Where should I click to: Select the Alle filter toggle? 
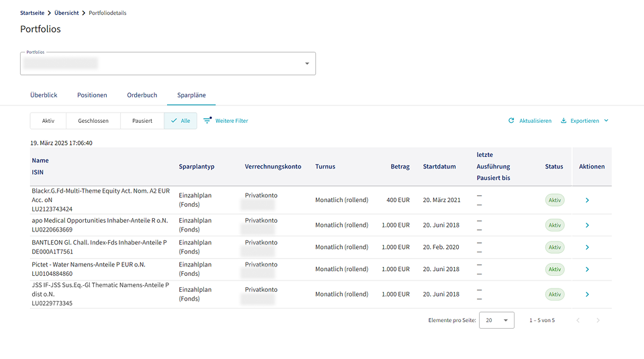[x=180, y=121]
